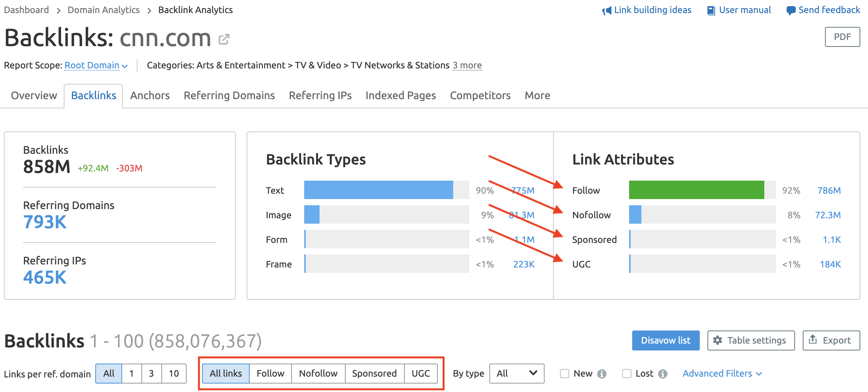
Task: Set links per ref. domain to 3
Action: pos(151,374)
